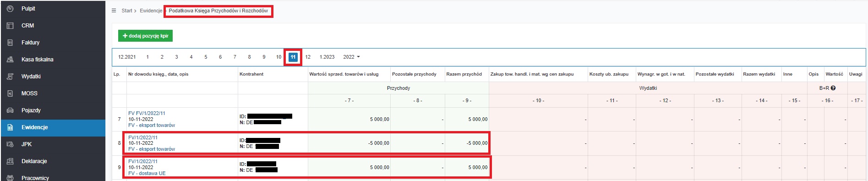The width and height of the screenshot is (868, 181).
Task: Expand the 2022 year dropdown
Action: (351, 57)
